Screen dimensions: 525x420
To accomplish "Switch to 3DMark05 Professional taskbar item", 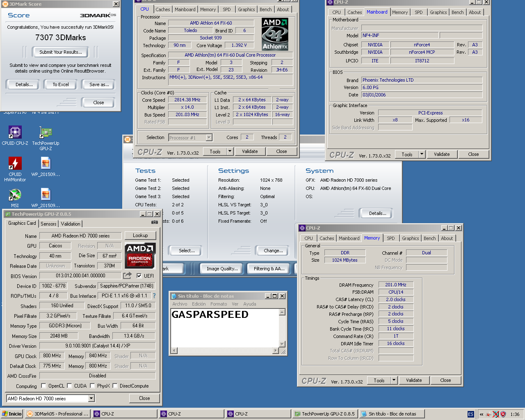I will [x=57, y=414].
